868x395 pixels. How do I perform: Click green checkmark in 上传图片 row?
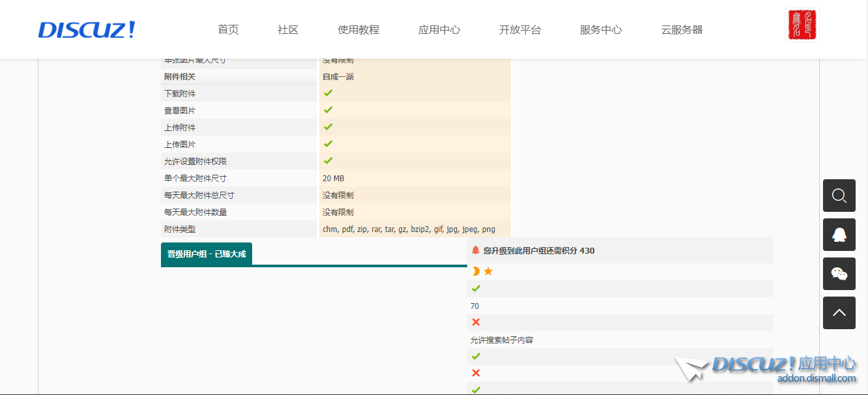328,144
